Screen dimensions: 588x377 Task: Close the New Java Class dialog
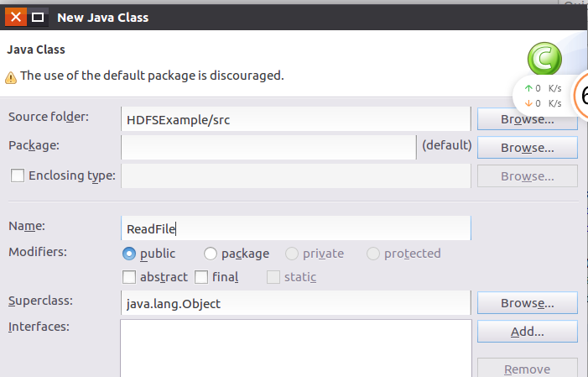[16, 16]
